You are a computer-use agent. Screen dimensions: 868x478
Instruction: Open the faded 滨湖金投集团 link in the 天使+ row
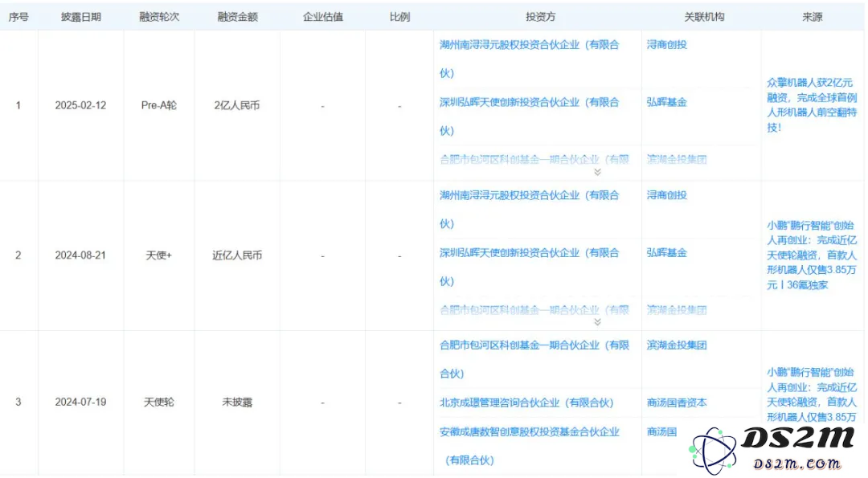click(x=677, y=310)
